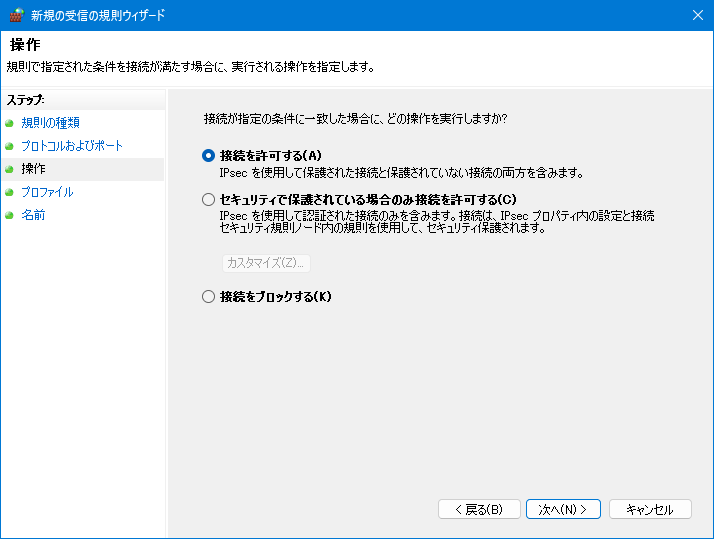Open the プロトコルおよびポート step link
The height and width of the screenshot is (539, 714).
[x=72, y=146]
